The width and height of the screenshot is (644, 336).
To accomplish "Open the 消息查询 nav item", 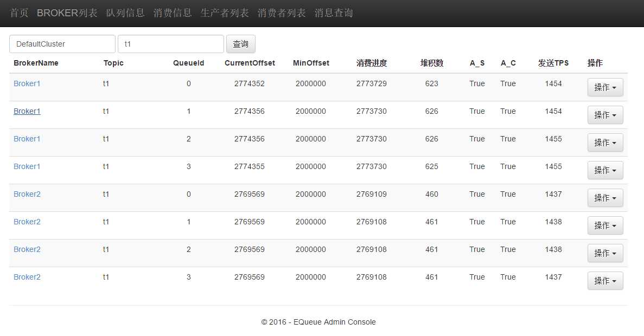I will tap(334, 13).
